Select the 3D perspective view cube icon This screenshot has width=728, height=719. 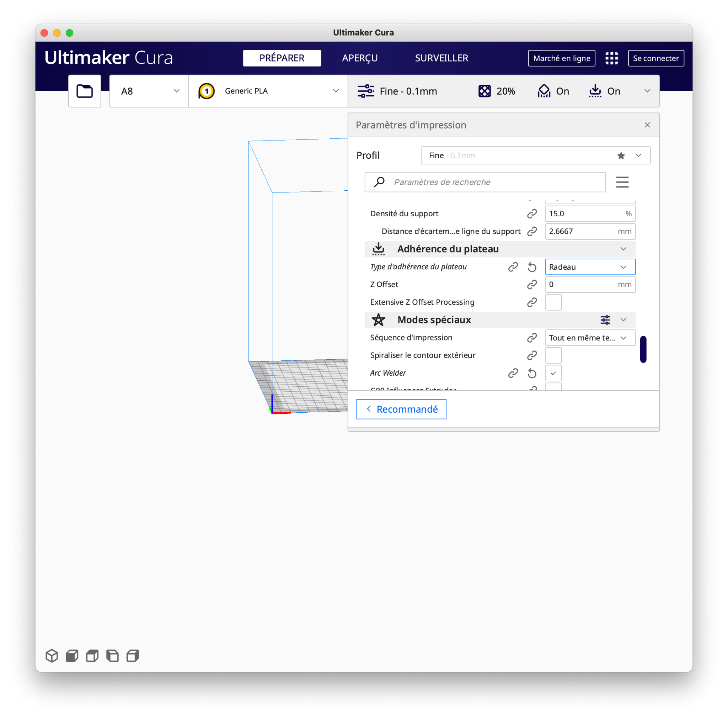[x=52, y=656]
